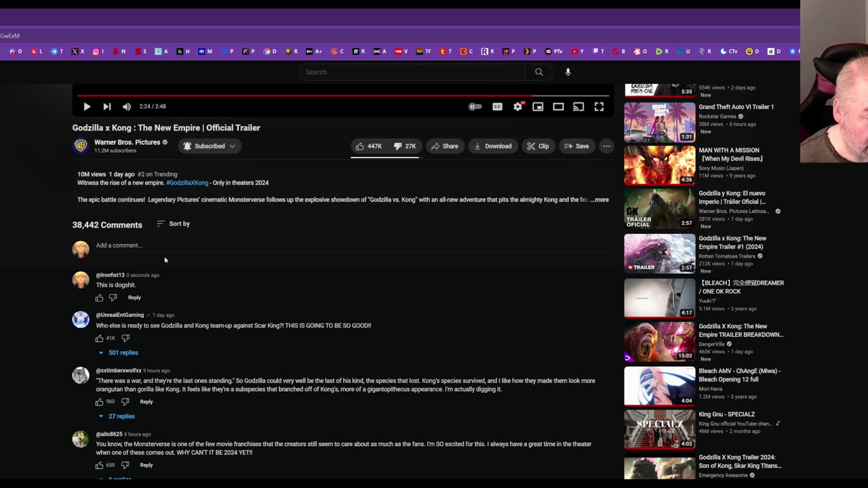Open Godzilla y Kong Spanish trailer title
Viewport: 868px width, 488px height.
pos(732,197)
